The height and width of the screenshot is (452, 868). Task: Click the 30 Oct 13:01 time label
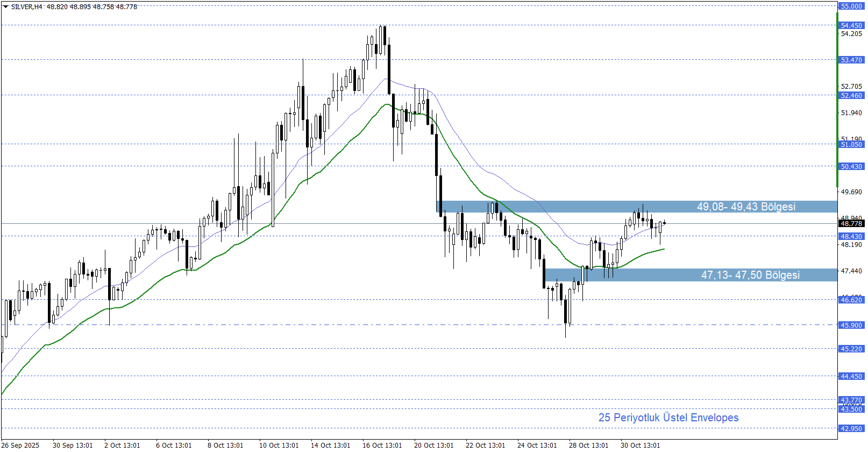pos(640,445)
